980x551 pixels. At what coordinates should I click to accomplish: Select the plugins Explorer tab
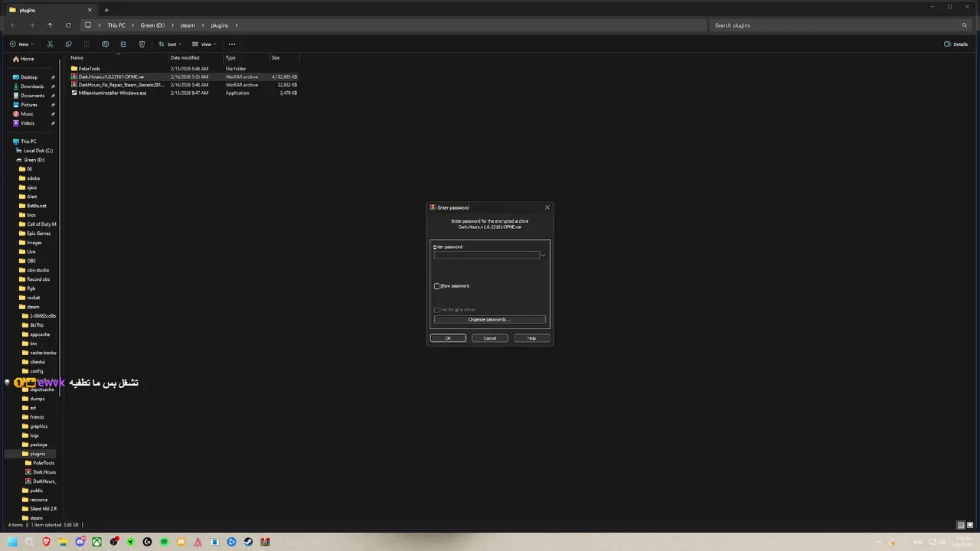pos(50,10)
